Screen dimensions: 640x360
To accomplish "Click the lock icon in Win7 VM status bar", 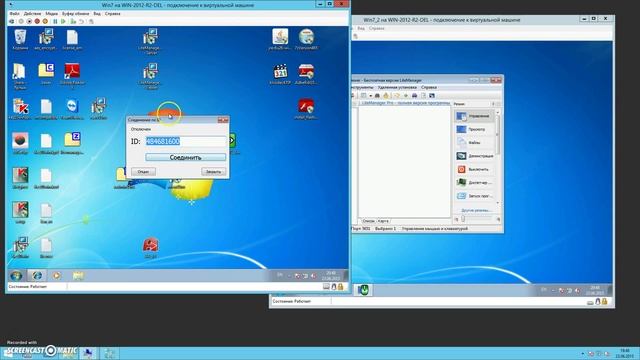I will point(340,287).
